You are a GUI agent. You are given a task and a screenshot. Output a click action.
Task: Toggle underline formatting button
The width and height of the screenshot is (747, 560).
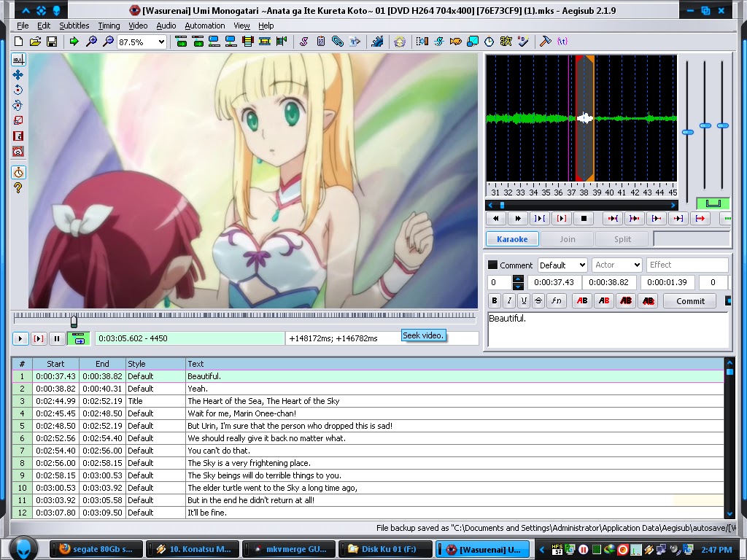[x=524, y=301]
